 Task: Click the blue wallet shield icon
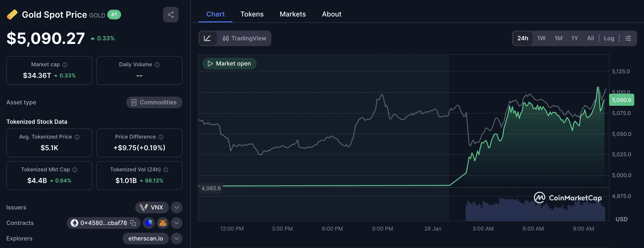pos(149,223)
